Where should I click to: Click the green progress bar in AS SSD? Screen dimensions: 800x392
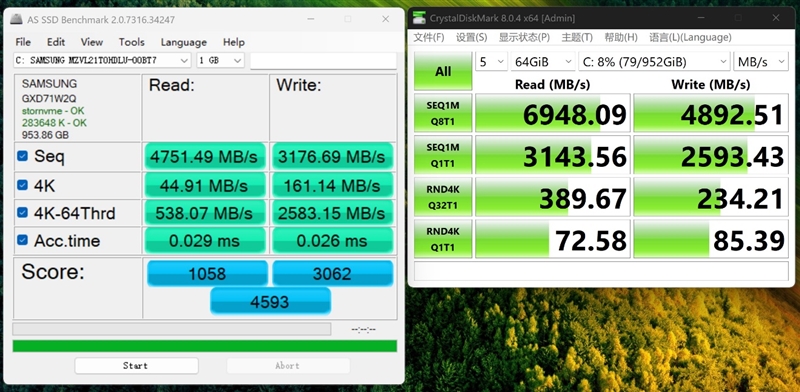(205, 346)
